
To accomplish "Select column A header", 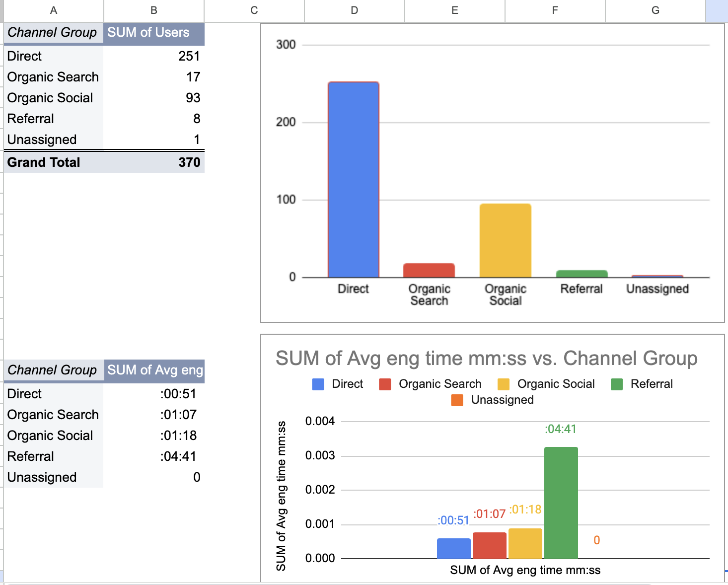I will tap(54, 10).
